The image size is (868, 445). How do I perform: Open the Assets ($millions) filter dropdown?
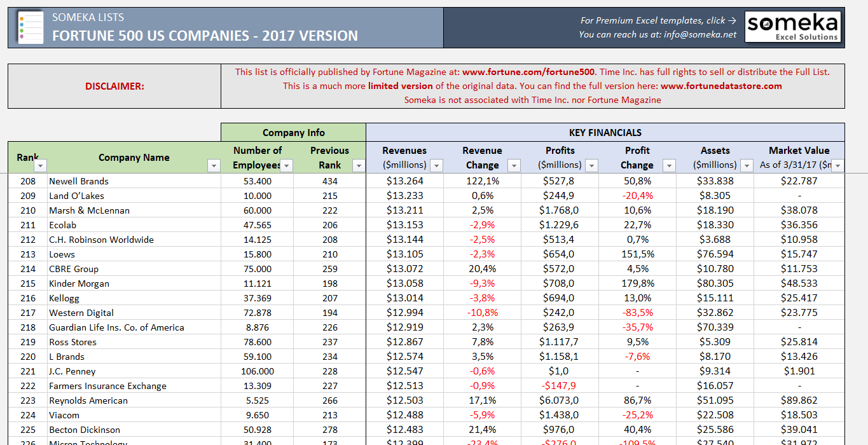coord(747,165)
